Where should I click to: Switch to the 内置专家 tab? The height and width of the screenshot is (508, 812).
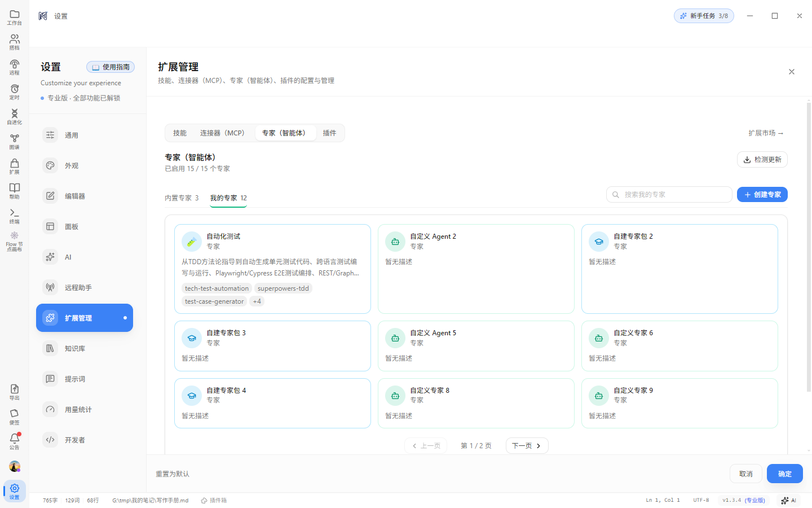[x=182, y=198]
